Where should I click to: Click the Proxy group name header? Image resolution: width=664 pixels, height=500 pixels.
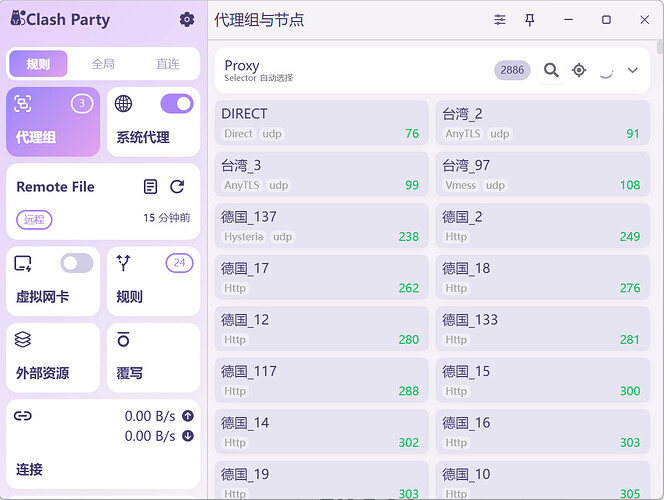click(x=242, y=66)
